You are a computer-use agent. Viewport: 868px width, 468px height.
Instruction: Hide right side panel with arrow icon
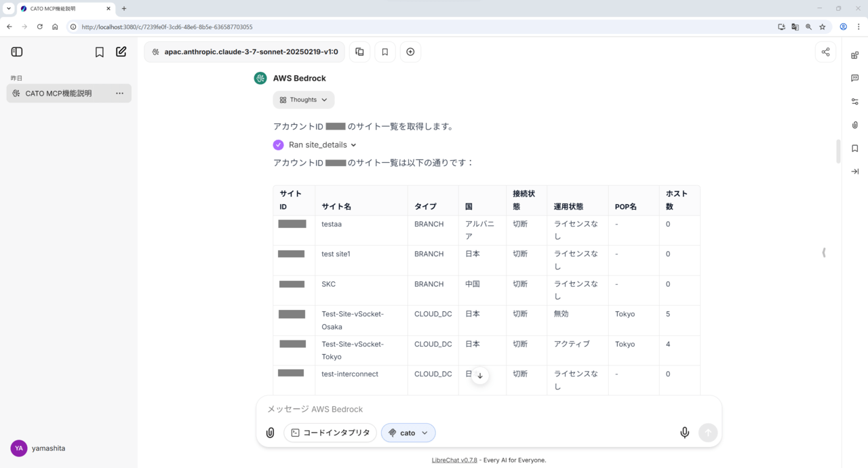[855, 172]
